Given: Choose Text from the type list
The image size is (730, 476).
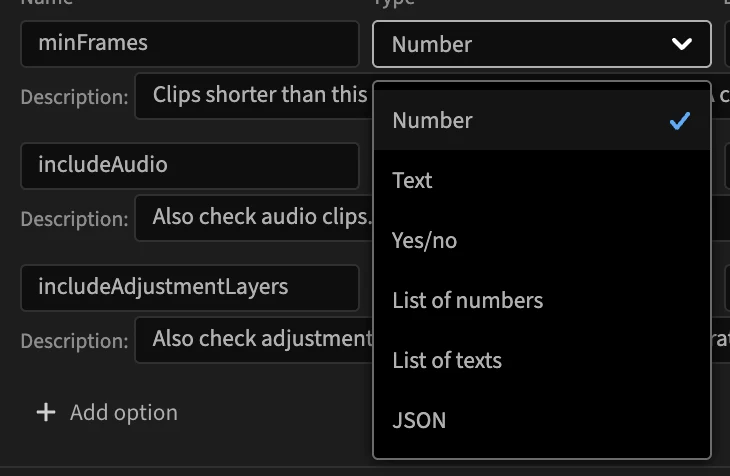Looking at the screenshot, I should click(542, 180).
